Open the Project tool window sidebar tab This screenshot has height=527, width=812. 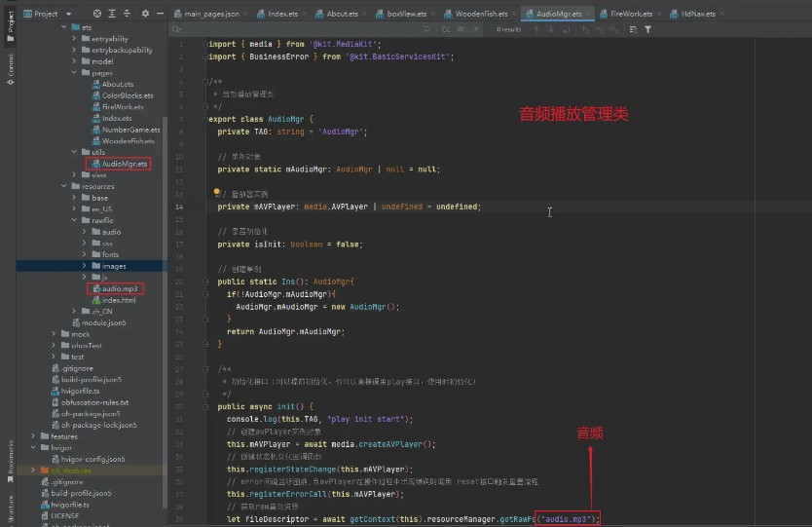tap(10, 26)
